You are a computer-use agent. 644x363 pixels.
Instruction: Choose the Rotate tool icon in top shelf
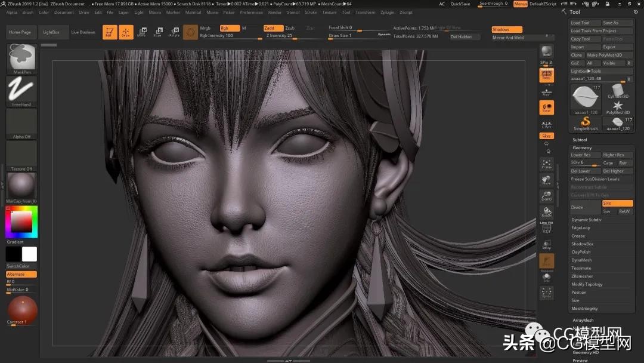pyautogui.click(x=174, y=32)
